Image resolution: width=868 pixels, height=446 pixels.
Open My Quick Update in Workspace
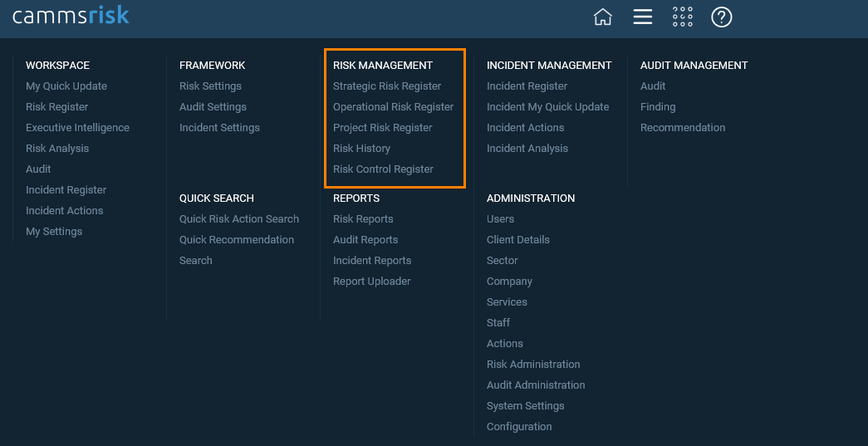(66, 86)
